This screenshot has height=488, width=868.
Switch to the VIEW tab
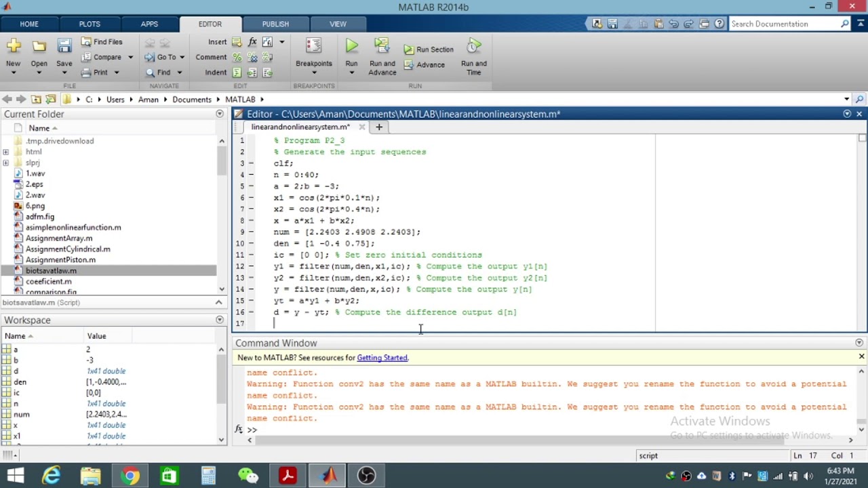point(338,24)
